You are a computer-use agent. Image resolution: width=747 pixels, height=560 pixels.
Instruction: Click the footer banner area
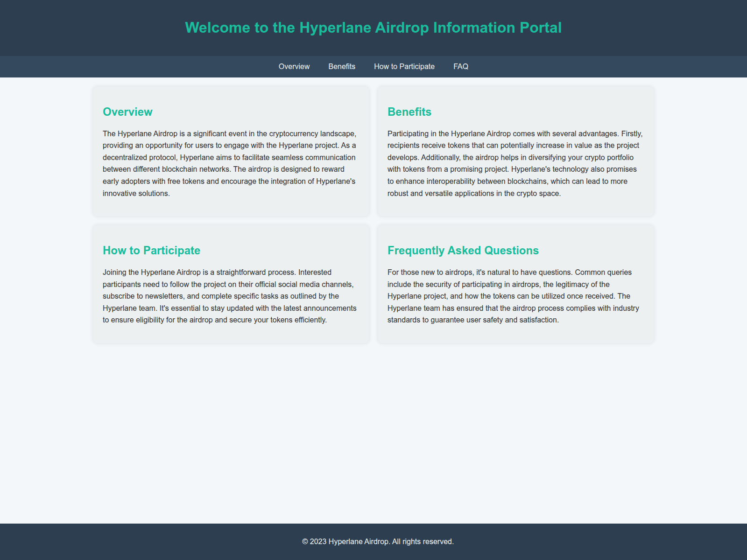point(140,542)
